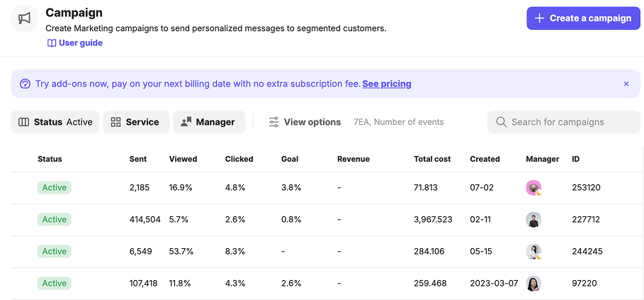The width and height of the screenshot is (644, 300).
Task: Click manager avatar for campaign 253120
Action: (x=533, y=188)
